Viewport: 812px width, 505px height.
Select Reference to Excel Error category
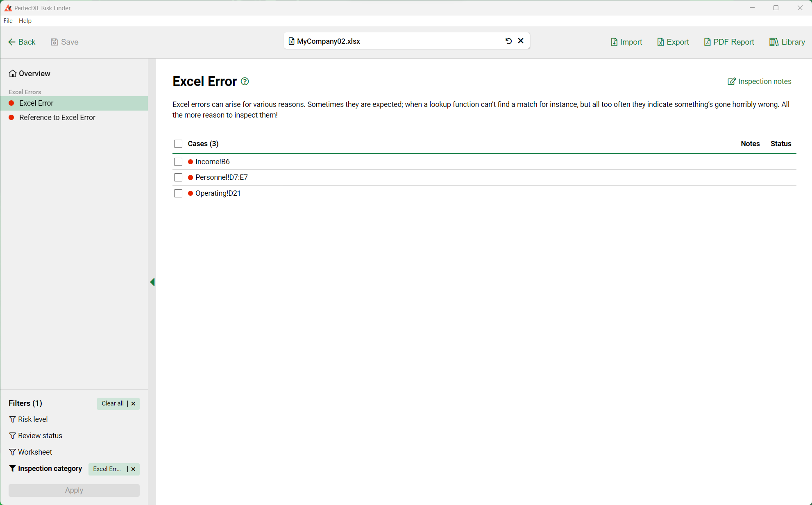58,118
